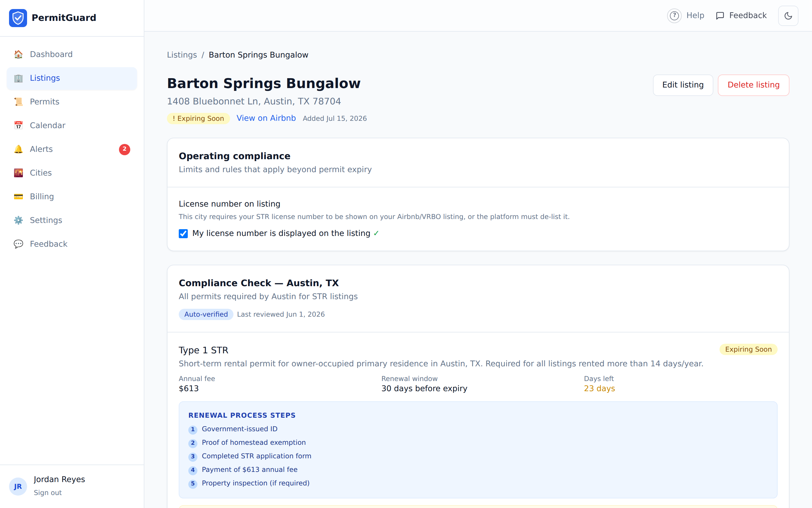Click the Help question mark icon
The image size is (812, 508).
point(674,16)
